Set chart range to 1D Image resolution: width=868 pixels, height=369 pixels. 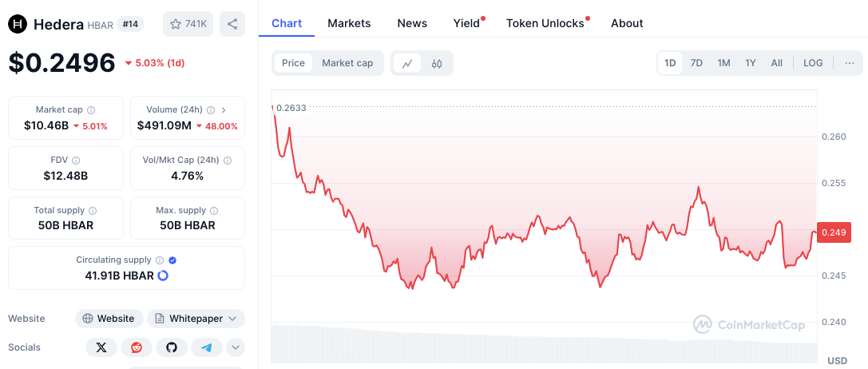[x=670, y=63]
